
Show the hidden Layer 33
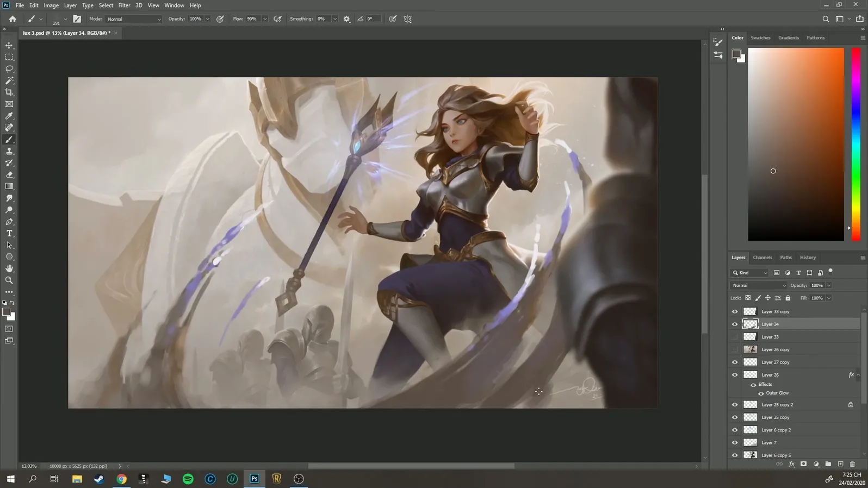[x=735, y=337]
